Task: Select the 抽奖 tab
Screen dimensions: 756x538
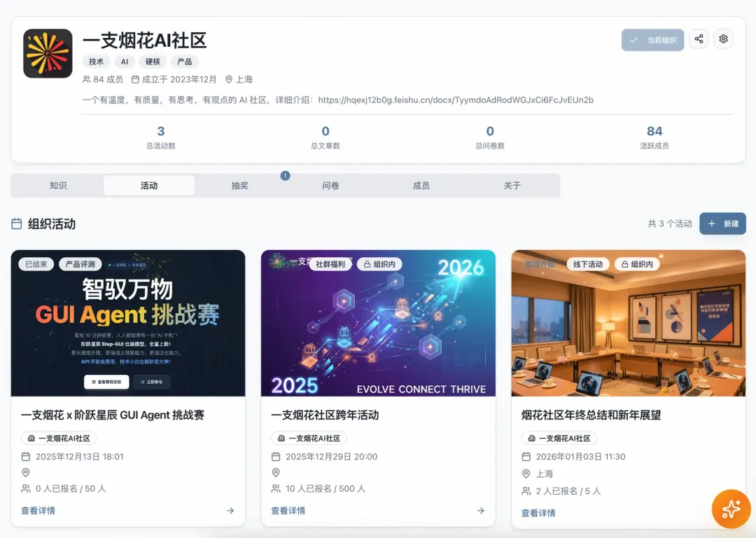Action: pyautogui.click(x=239, y=185)
